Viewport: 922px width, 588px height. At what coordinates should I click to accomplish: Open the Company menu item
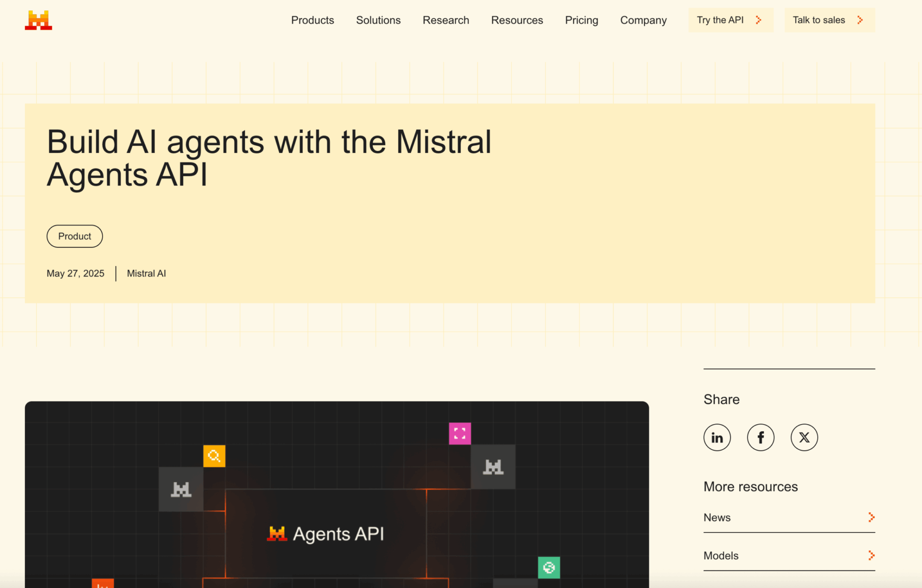coord(643,20)
